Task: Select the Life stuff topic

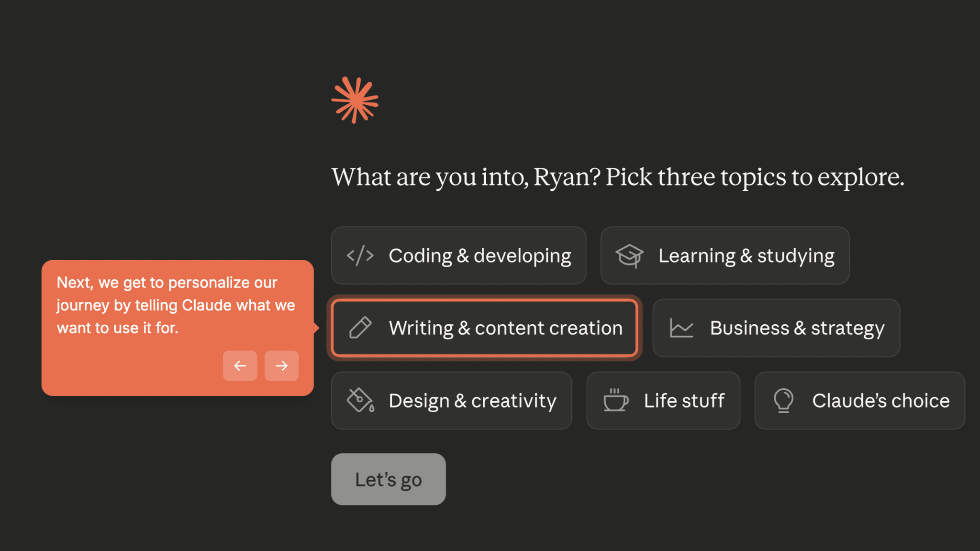Action: [x=663, y=400]
